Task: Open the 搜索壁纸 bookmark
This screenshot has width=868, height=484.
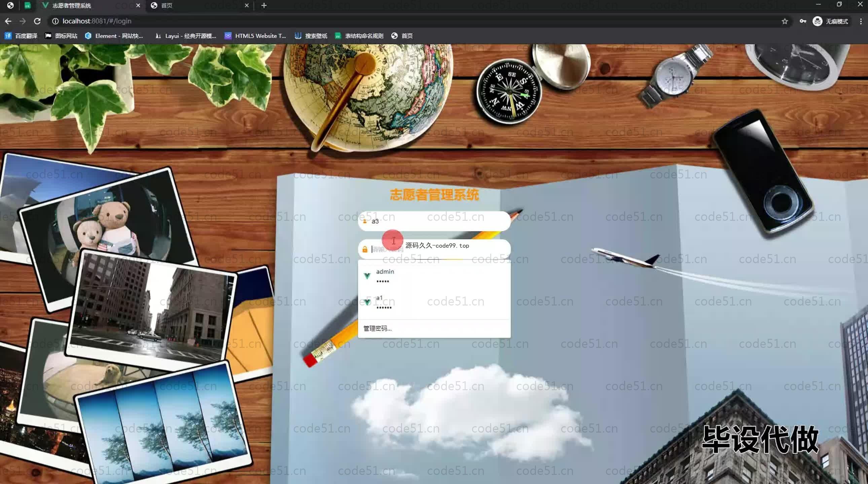Action: click(311, 36)
